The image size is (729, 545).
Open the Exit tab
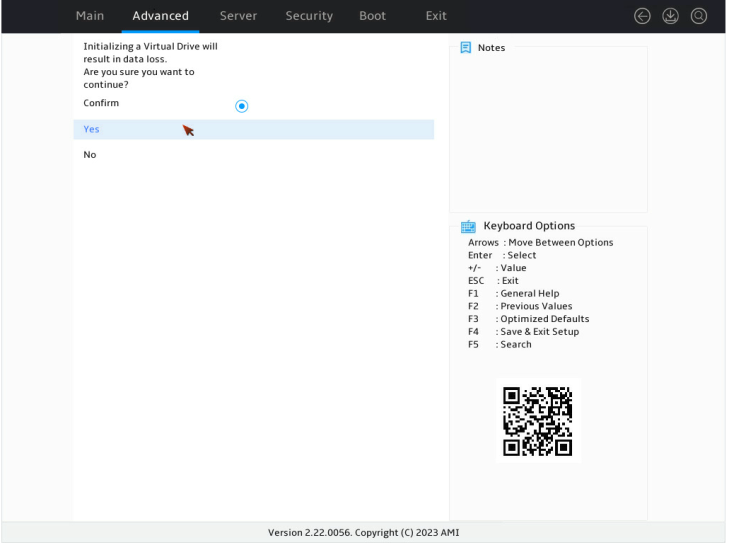[x=436, y=16]
